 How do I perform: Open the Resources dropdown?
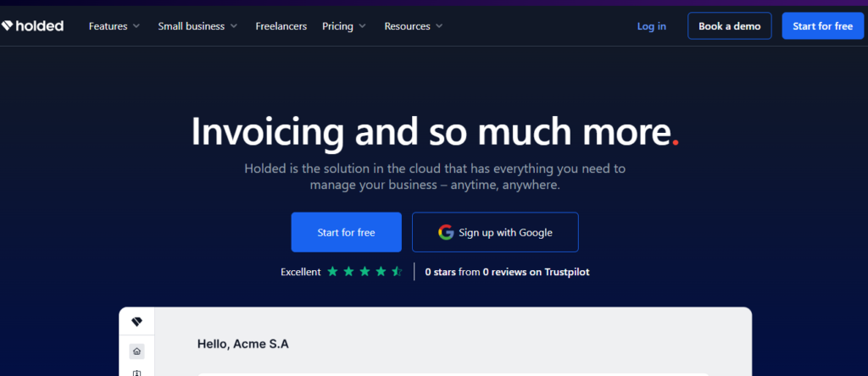tap(413, 26)
